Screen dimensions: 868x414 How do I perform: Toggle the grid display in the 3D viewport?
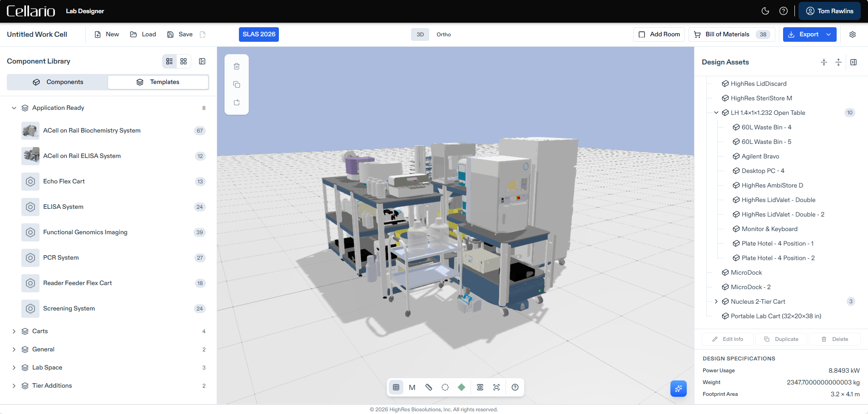tap(396, 387)
